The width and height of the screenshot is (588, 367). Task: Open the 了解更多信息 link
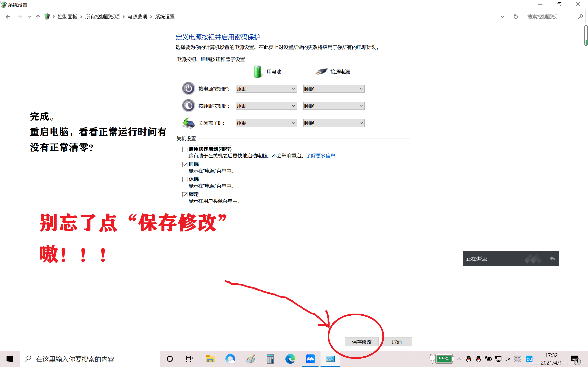pos(321,156)
